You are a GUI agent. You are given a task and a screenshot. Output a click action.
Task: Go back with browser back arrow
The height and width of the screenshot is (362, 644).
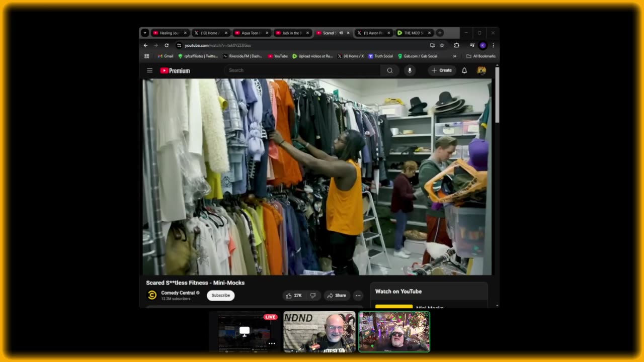pos(146,45)
